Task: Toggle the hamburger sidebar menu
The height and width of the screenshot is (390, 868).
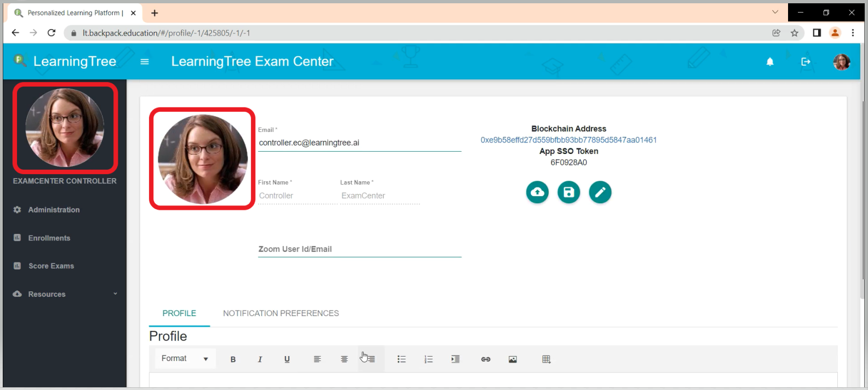Action: coord(145,62)
